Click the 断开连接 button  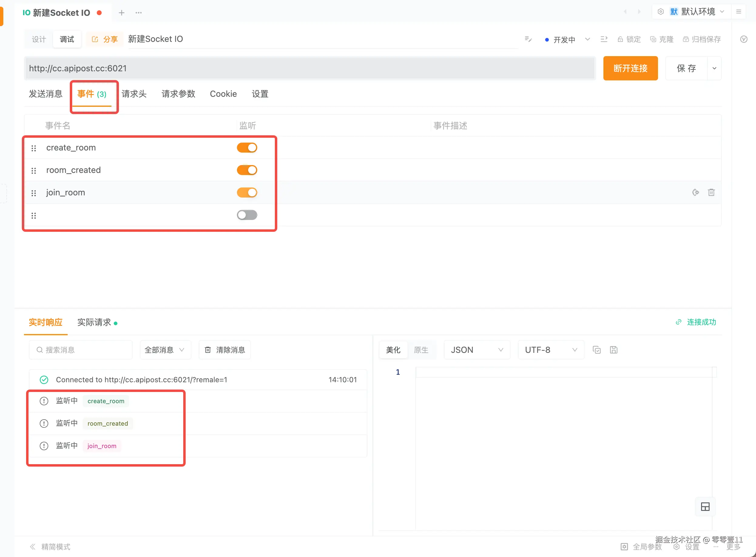click(x=630, y=69)
